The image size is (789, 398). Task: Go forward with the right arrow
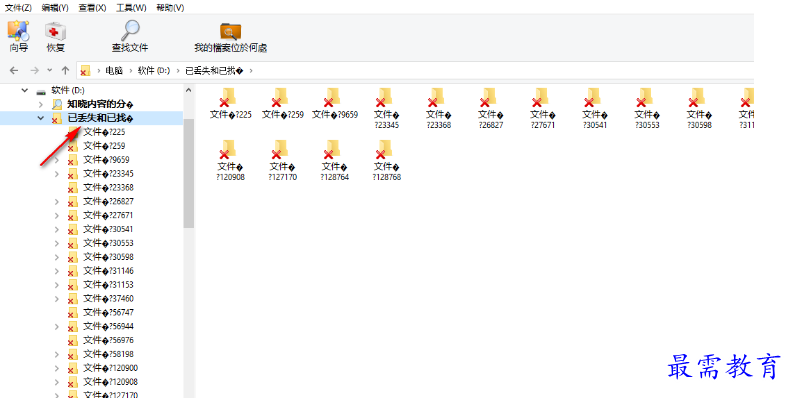click(34, 70)
